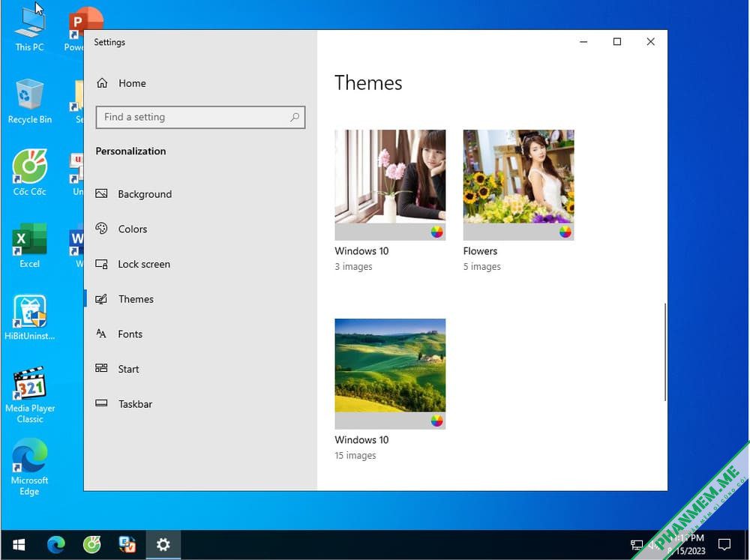Open network status tray icon
Screen dimensions: 750x560
[x=637, y=545]
